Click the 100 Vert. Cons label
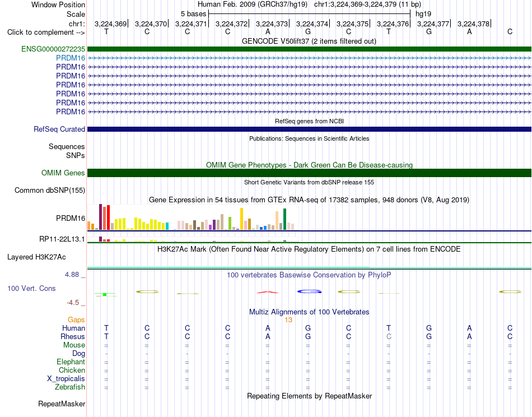The width and height of the screenshot is (532, 417). [31, 288]
